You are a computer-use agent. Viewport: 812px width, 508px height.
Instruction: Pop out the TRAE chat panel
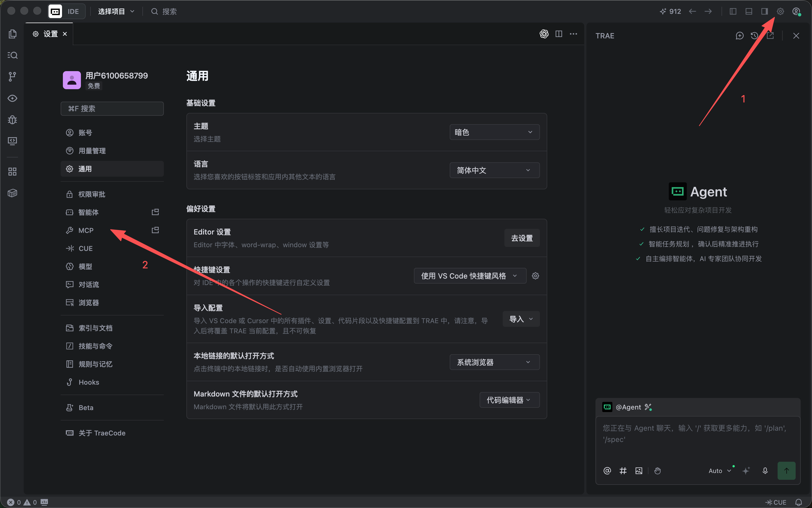pyautogui.click(x=770, y=36)
